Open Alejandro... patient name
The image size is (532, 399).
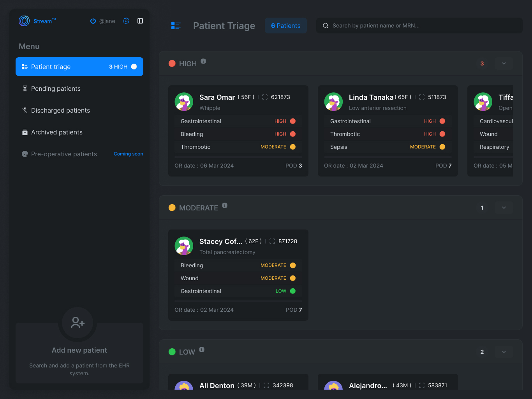click(368, 385)
